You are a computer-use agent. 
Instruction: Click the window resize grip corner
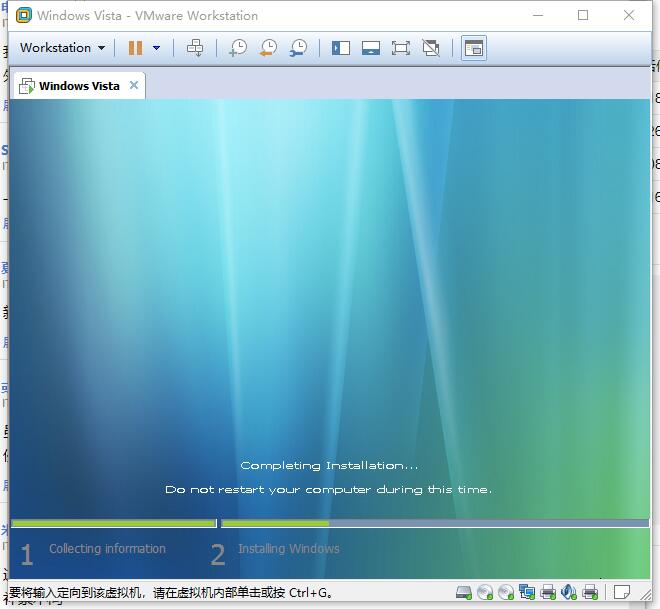coord(645,593)
